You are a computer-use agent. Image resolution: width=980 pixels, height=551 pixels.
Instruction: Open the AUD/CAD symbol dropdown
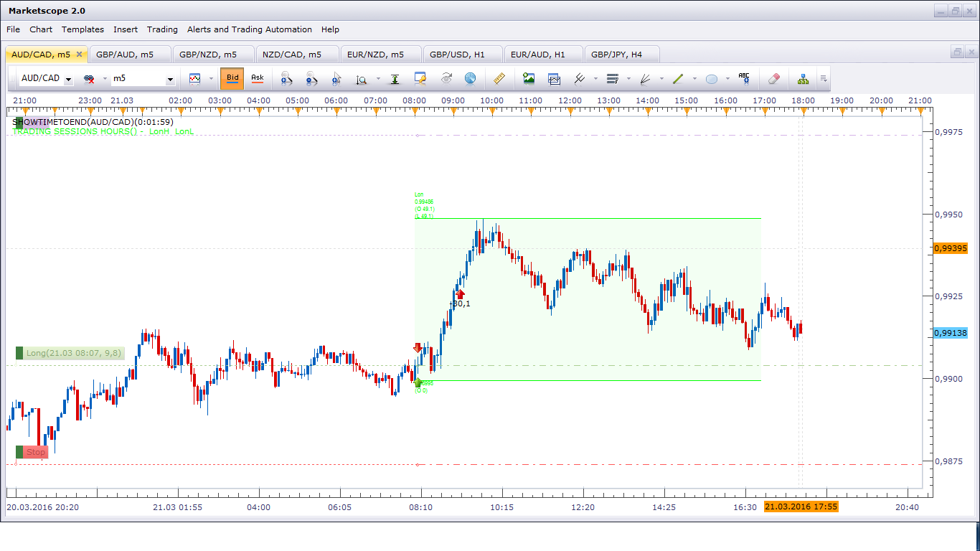[x=68, y=80]
